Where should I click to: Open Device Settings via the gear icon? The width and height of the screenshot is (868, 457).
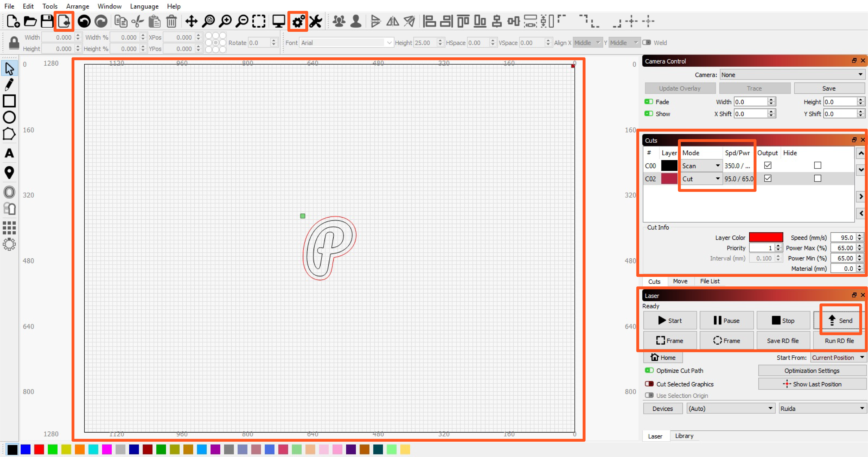(x=297, y=21)
